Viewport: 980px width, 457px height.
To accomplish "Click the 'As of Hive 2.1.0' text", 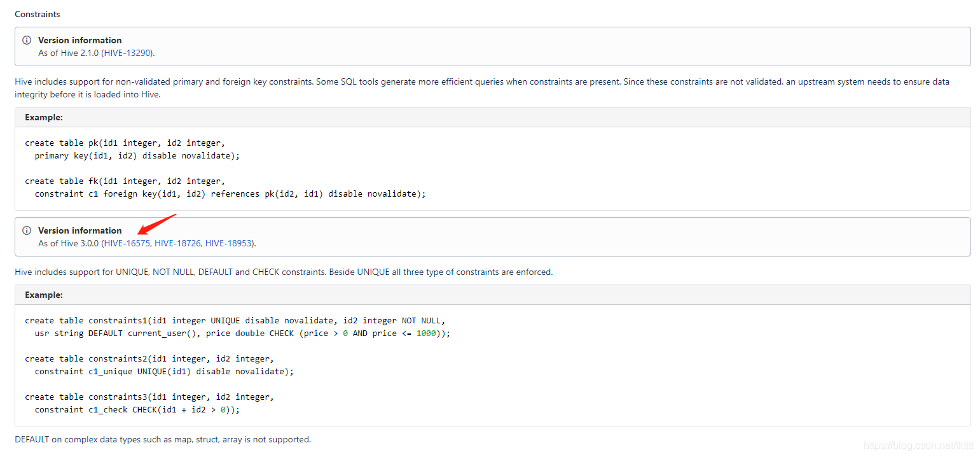I will click(68, 53).
